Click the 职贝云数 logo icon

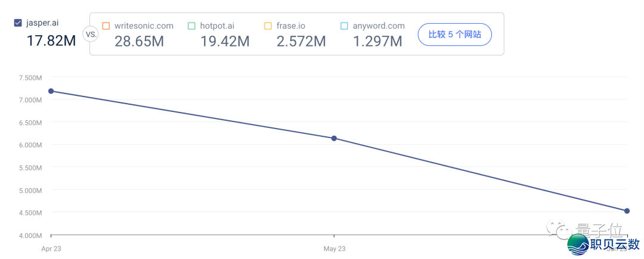pyautogui.click(x=578, y=244)
